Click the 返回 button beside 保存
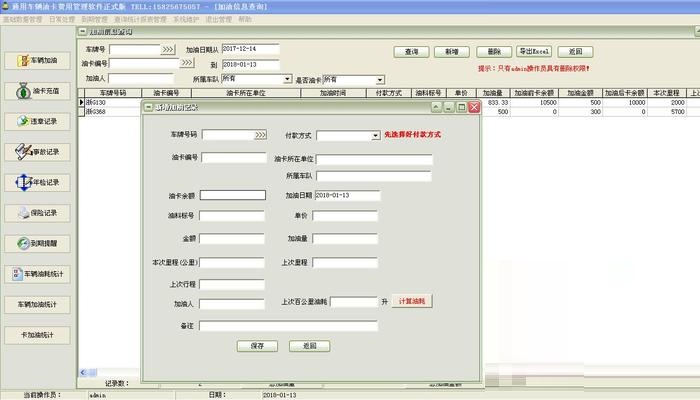 pos(309,346)
